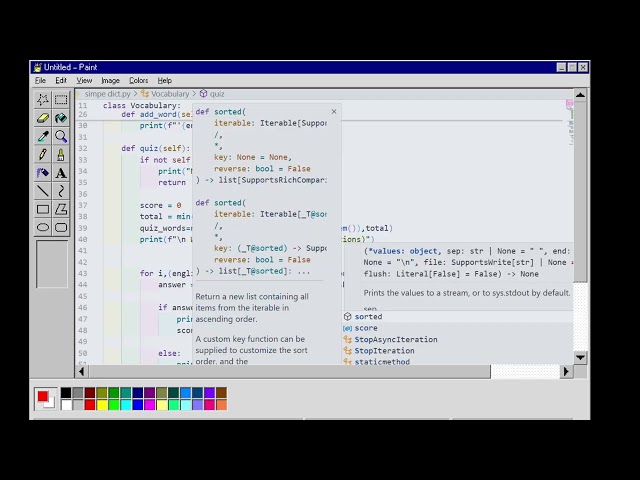Select the Polygon tool
Image resolution: width=640 pixels, height=480 pixels.
point(61,209)
